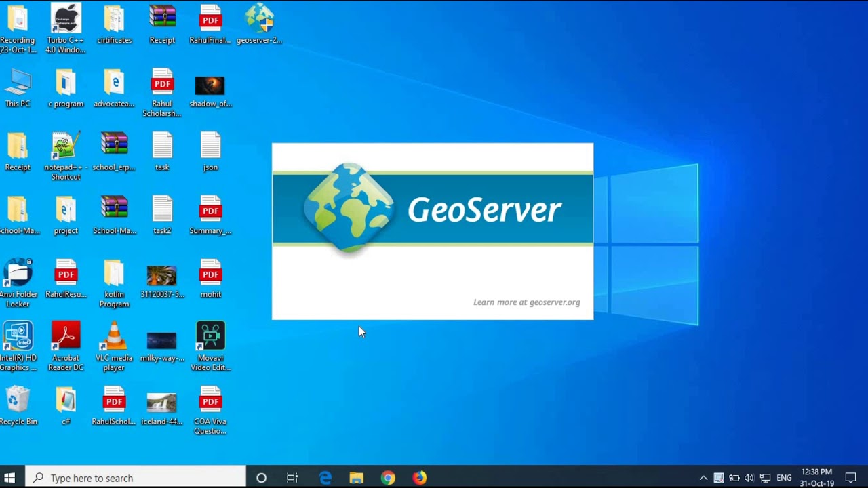868x488 pixels.
Task: Select the json file icon
Action: click(x=210, y=146)
